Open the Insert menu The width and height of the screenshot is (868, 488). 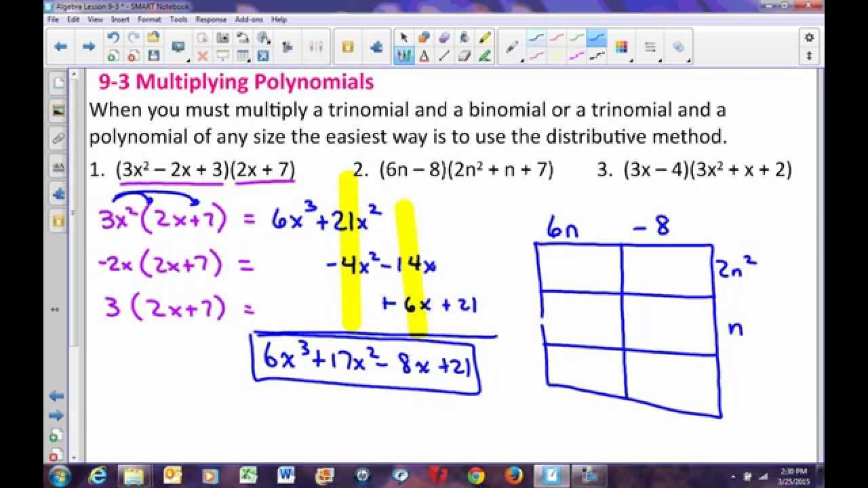(120, 20)
